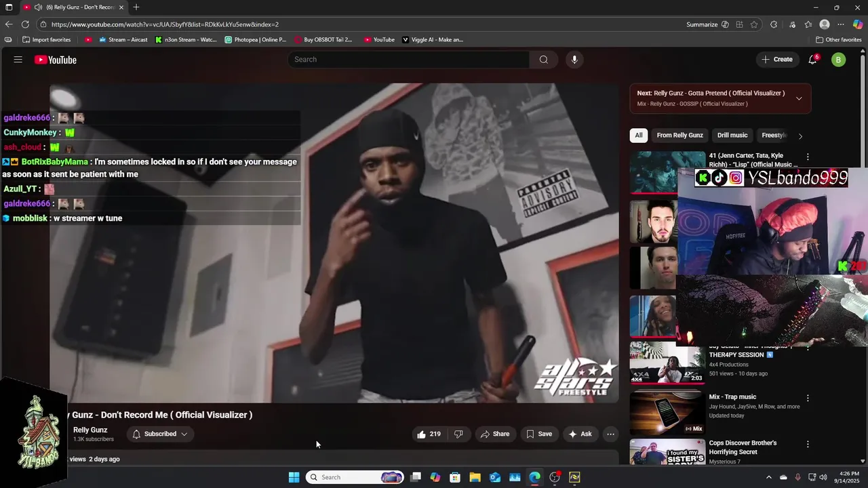Click the video title Don't Record Me
Image resolution: width=868 pixels, height=488 pixels.
159,415
